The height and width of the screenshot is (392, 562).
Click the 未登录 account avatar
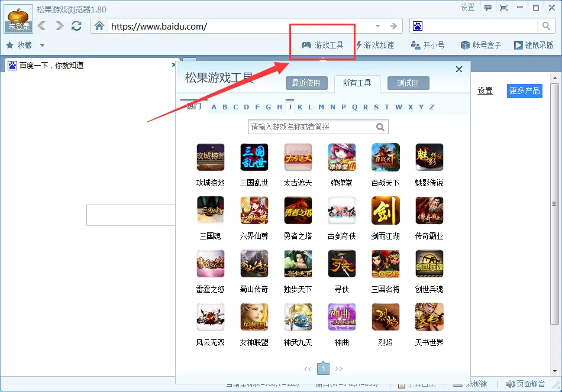tap(19, 19)
